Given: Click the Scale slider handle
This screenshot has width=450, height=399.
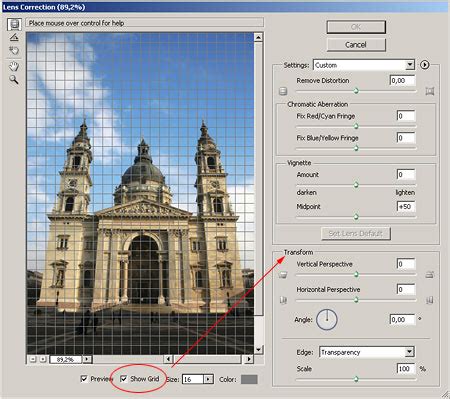Looking at the screenshot, I should (x=356, y=379).
